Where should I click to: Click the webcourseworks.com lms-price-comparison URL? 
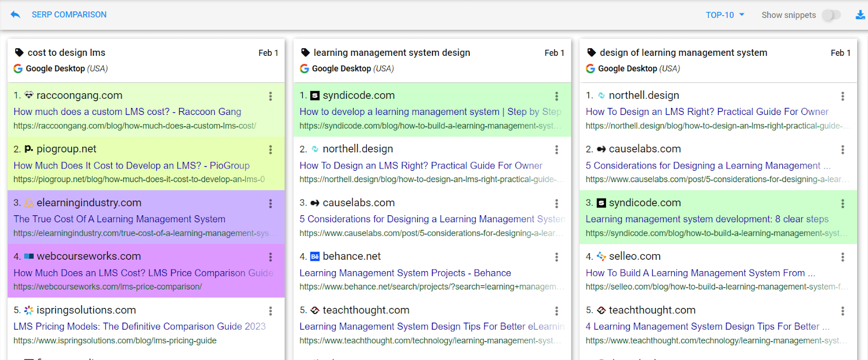(107, 287)
